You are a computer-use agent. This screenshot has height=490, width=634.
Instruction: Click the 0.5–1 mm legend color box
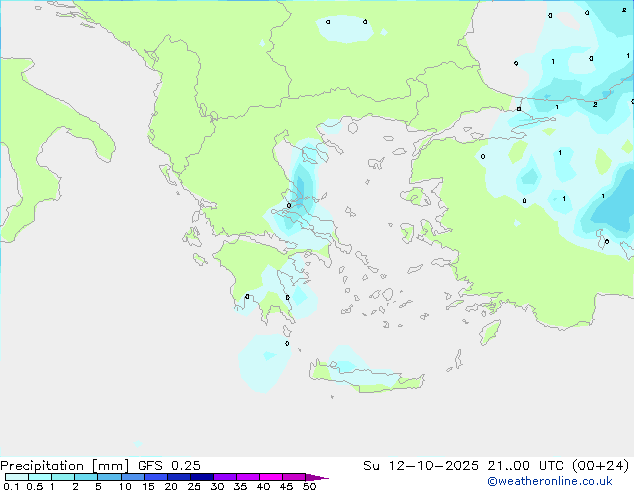coord(40,477)
